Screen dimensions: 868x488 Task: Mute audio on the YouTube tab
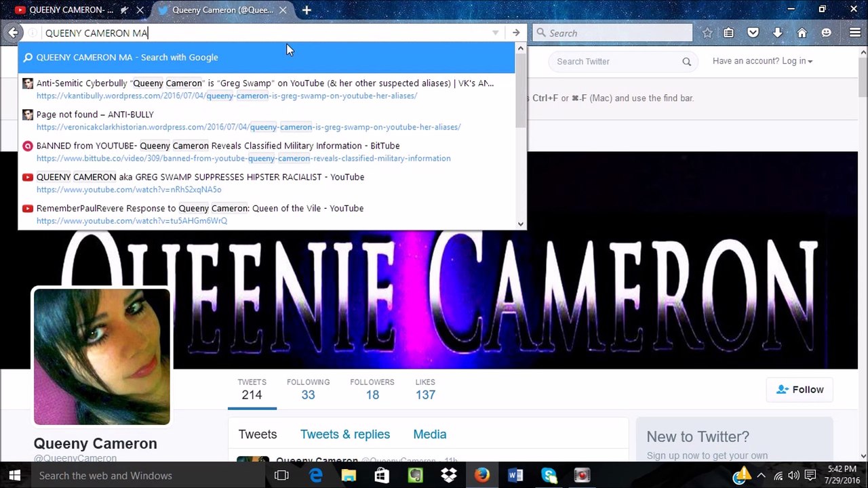point(124,10)
